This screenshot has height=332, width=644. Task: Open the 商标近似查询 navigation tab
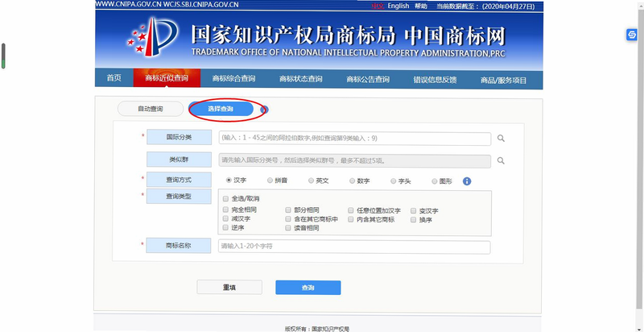pyautogui.click(x=167, y=78)
